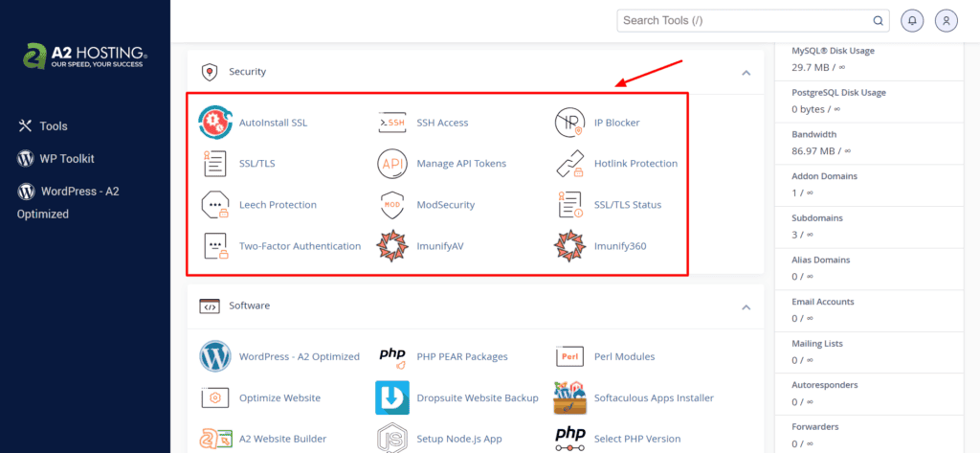
Task: Click the SSH Access terminal icon
Action: click(x=392, y=123)
